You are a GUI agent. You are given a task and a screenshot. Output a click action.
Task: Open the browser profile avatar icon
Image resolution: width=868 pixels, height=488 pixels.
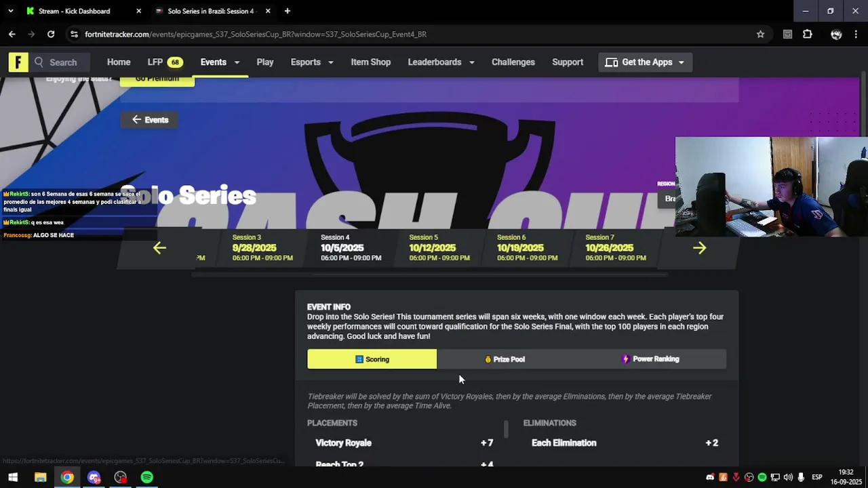pos(836,34)
